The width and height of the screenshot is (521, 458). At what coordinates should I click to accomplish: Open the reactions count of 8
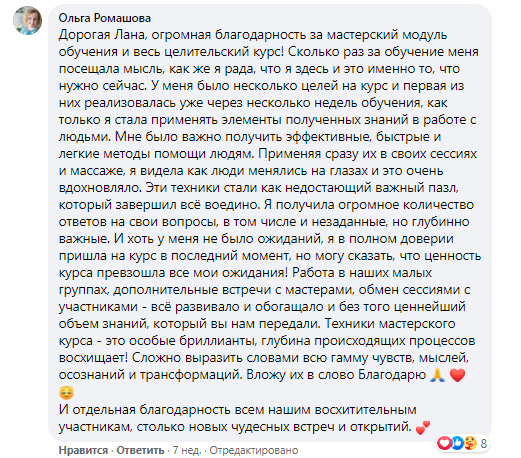483,443
